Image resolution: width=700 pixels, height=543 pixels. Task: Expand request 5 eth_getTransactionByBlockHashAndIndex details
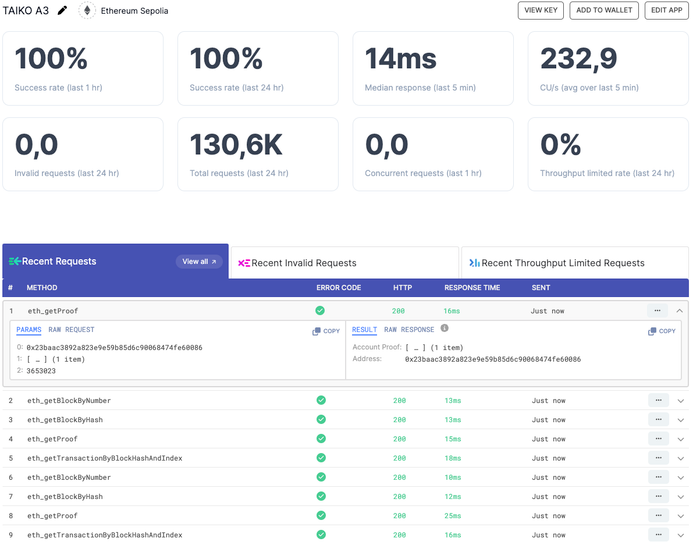[x=680, y=458]
